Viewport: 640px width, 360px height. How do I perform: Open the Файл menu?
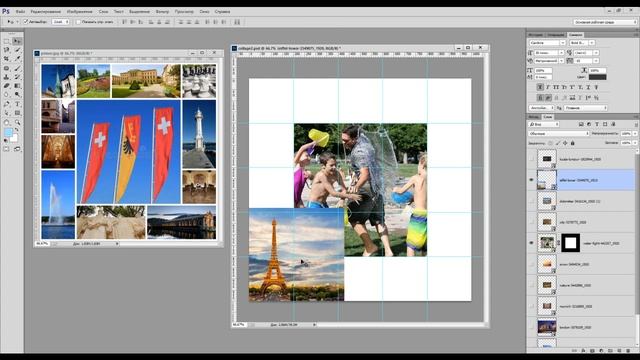click(x=20, y=12)
